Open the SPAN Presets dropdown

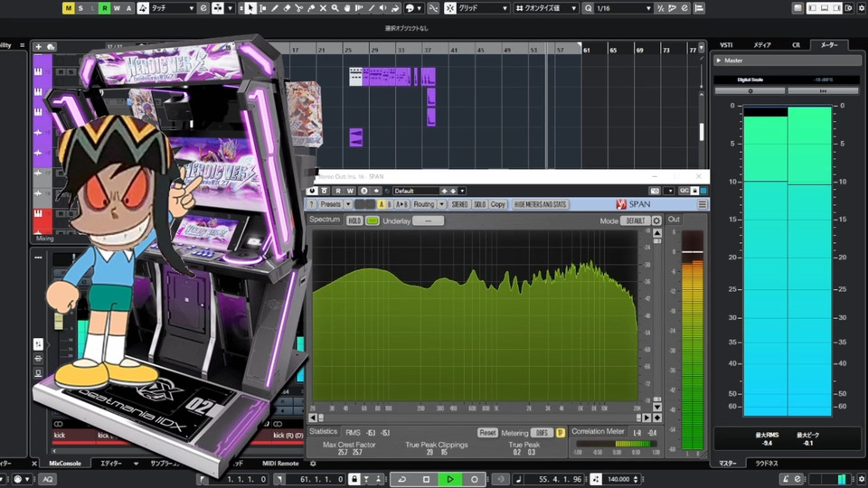(x=335, y=205)
